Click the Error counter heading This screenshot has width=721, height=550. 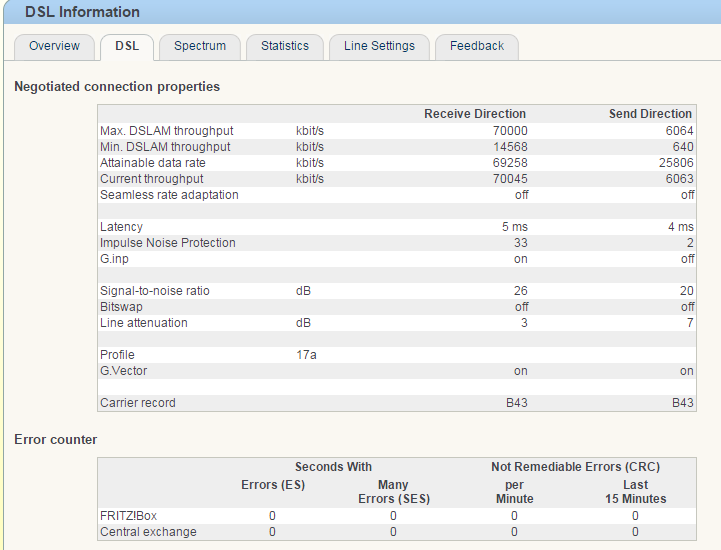pyautogui.click(x=55, y=439)
